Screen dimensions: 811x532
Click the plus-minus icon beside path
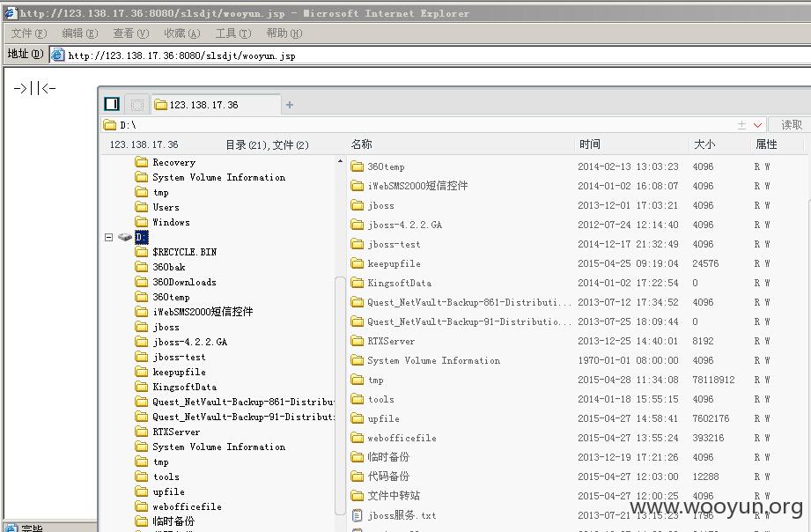pyautogui.click(x=741, y=125)
